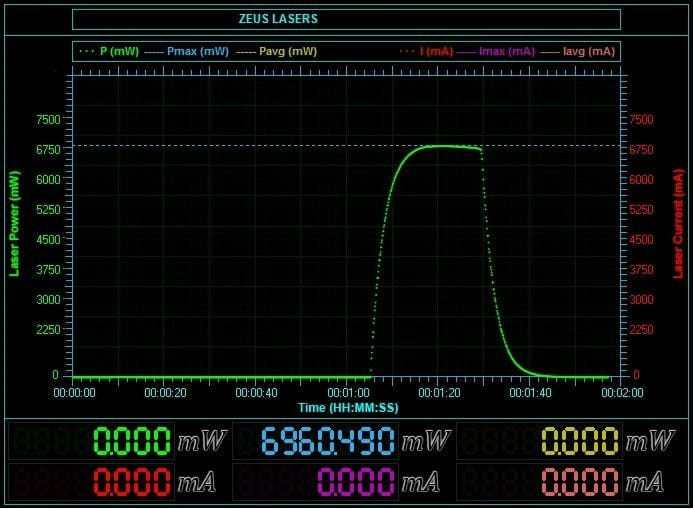This screenshot has width=693, height=509.
Task: Toggle the Pavg (mW) legend series
Action: (x=285, y=51)
